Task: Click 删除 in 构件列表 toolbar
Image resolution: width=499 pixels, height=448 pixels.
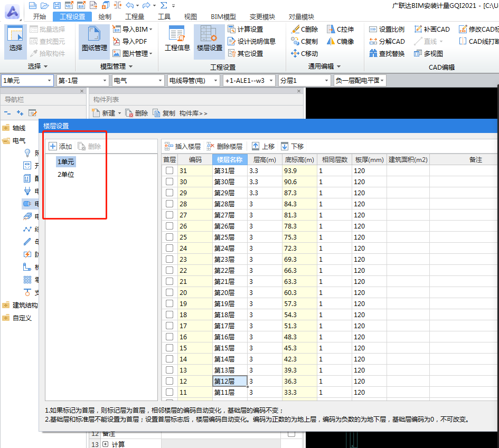Action: pos(137,113)
